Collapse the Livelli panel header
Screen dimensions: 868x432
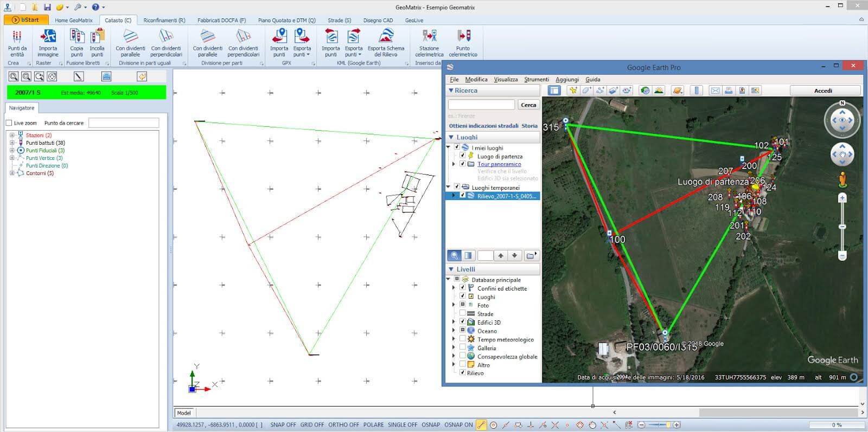click(451, 269)
